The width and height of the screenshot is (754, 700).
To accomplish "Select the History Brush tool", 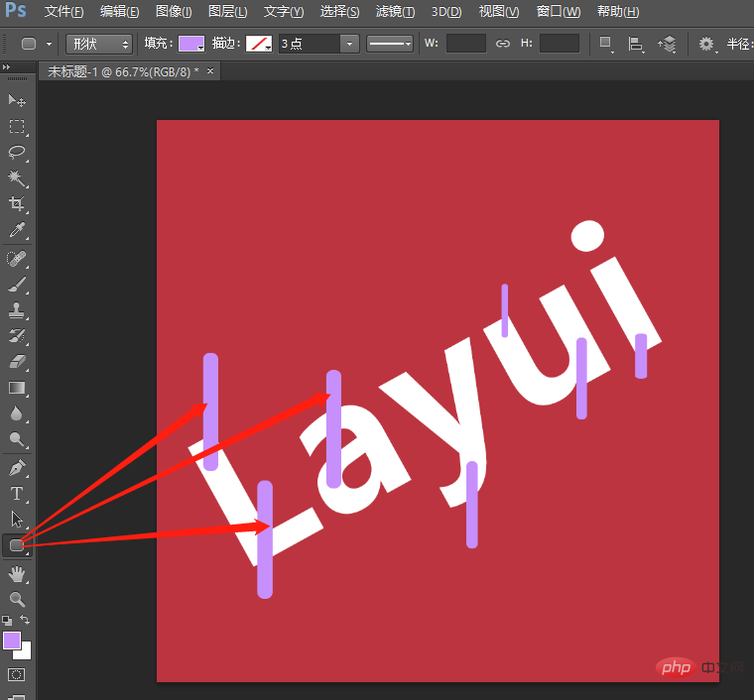I will pos(17,336).
